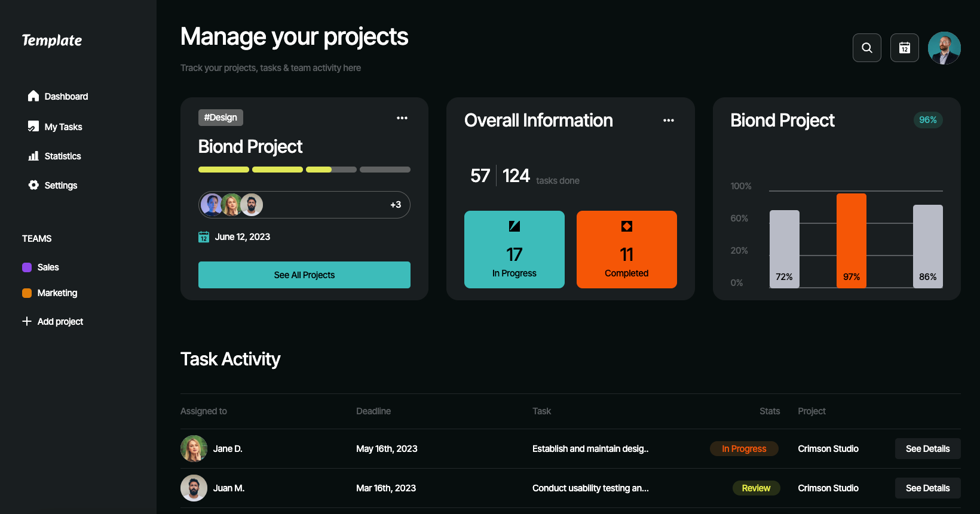980x514 pixels.
Task: Click the Settings gear icon
Action: 33,185
